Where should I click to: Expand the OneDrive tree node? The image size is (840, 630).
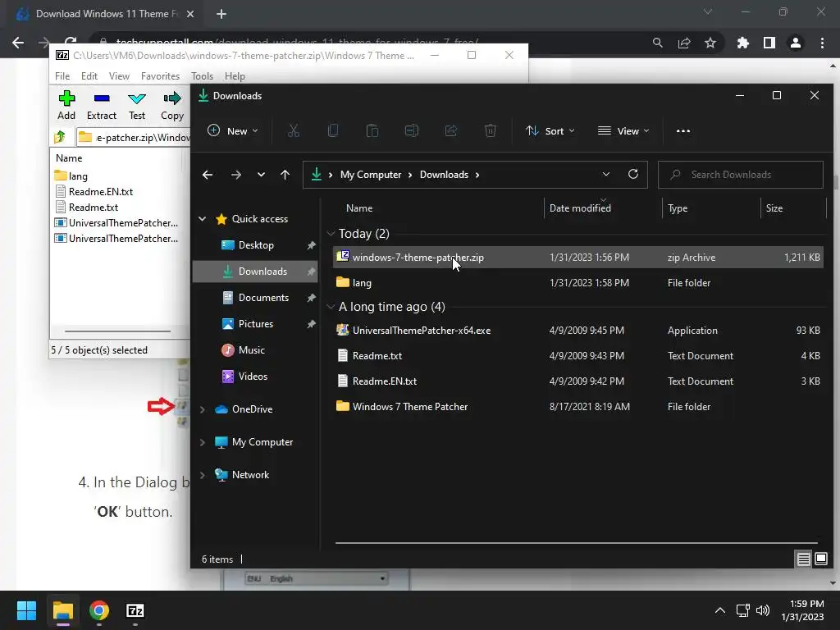(203, 409)
